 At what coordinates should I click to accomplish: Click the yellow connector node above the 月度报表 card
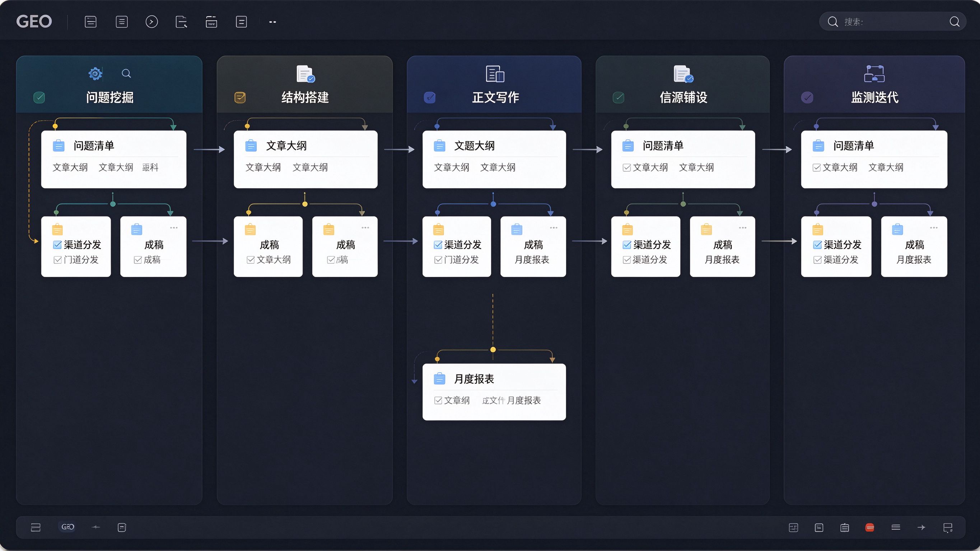coord(493,349)
